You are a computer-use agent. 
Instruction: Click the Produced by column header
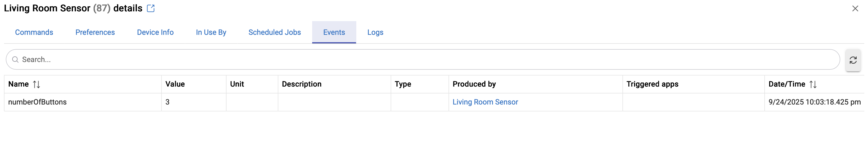tap(474, 84)
